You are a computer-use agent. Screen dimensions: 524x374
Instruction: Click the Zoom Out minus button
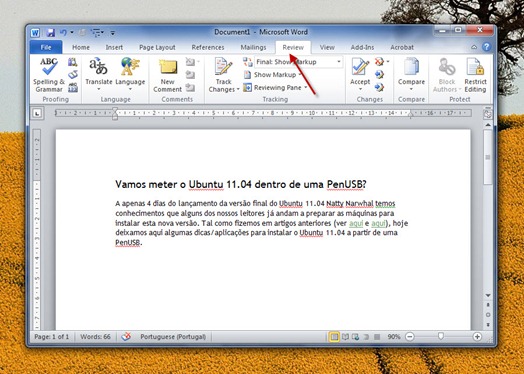[x=410, y=337]
